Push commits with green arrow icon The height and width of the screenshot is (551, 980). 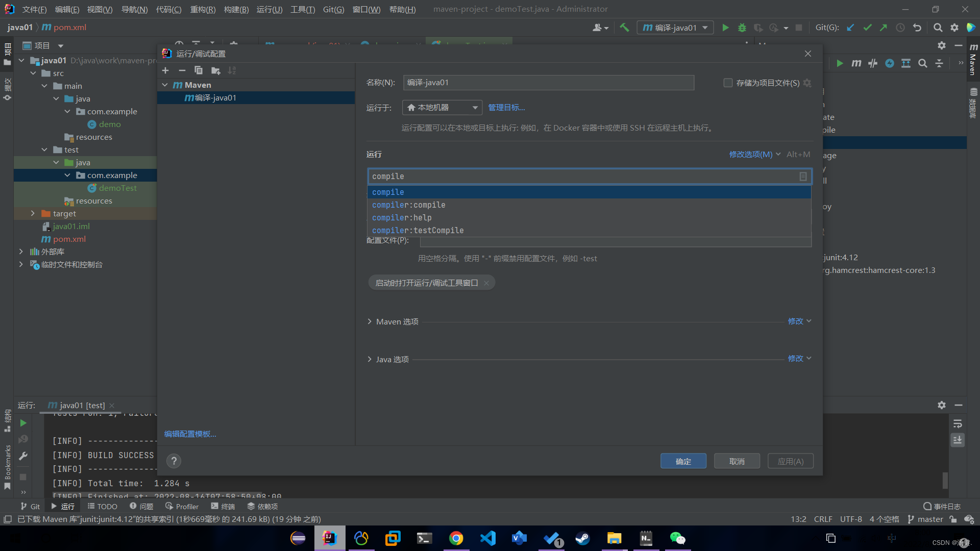coord(884,28)
